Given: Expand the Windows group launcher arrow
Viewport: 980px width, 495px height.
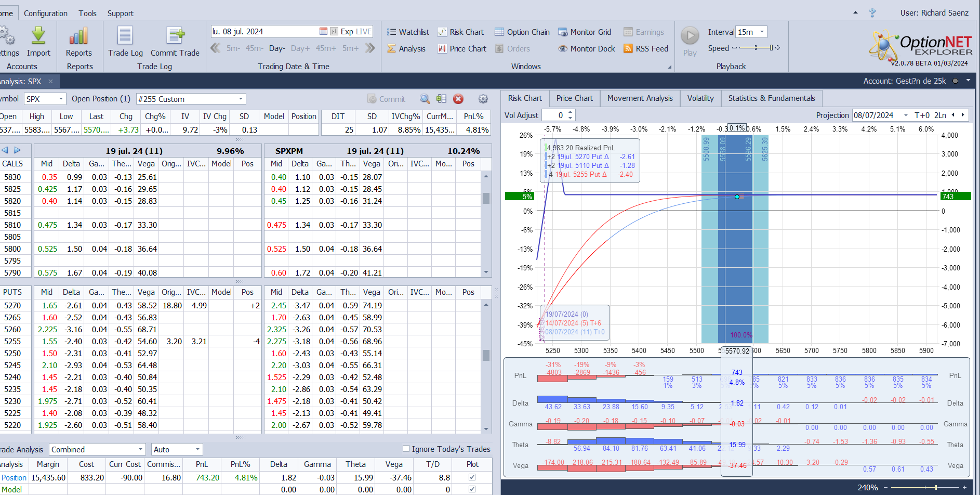Looking at the screenshot, I should point(669,67).
